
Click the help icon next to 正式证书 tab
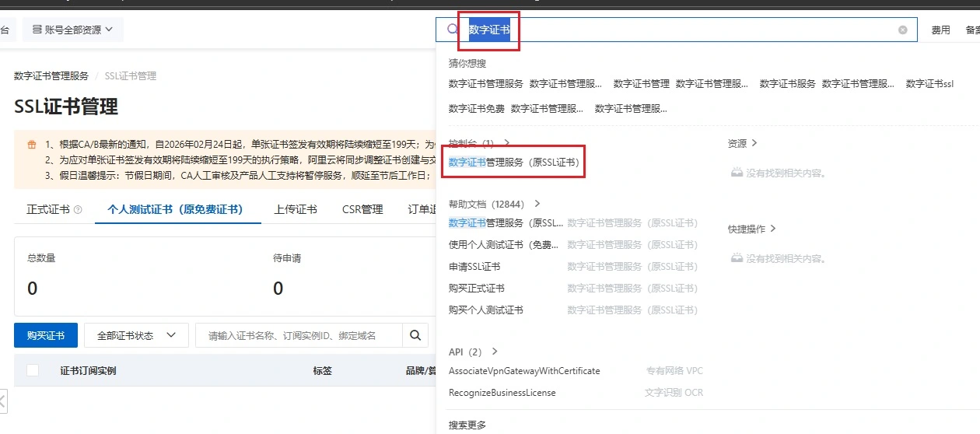[78, 210]
